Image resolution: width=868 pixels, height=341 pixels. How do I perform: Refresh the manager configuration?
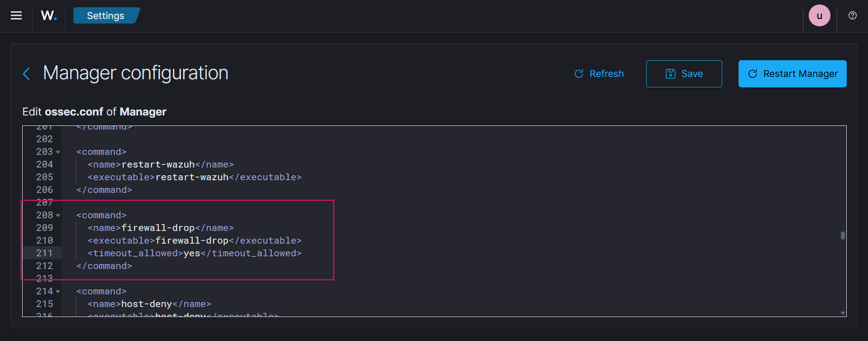tap(599, 74)
